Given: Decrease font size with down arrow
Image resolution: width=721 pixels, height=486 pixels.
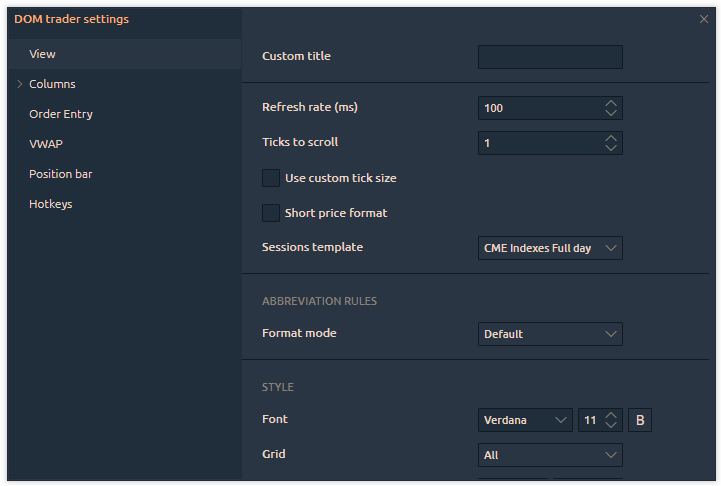Looking at the screenshot, I should (x=612, y=426).
